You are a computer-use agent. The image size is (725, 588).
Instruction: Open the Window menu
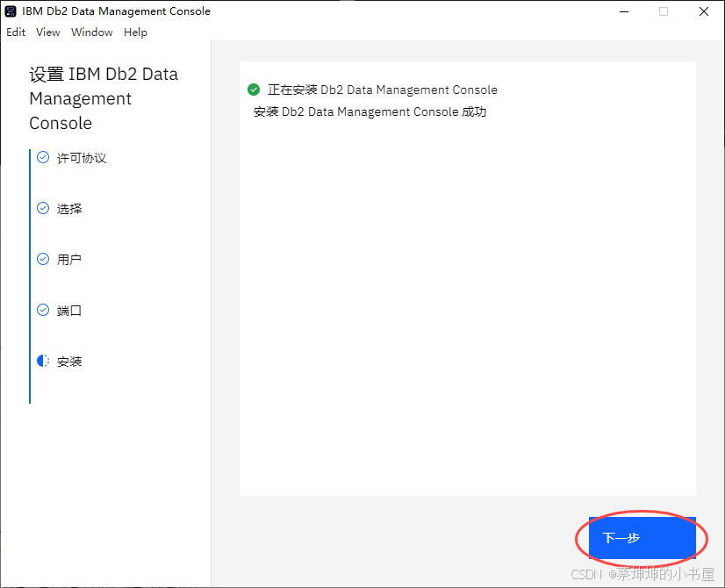pyautogui.click(x=91, y=32)
